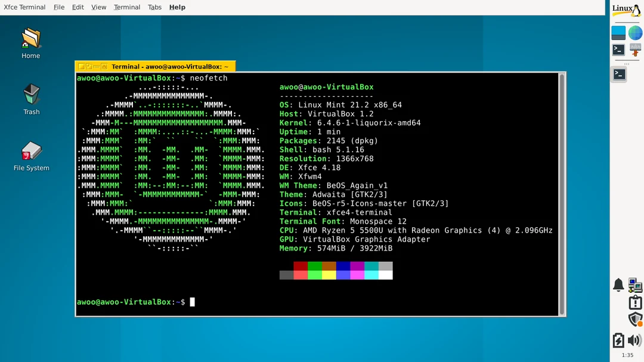Viewport: 644px width, 362px height.
Task: Click the shield security status icon
Action: [634, 319]
